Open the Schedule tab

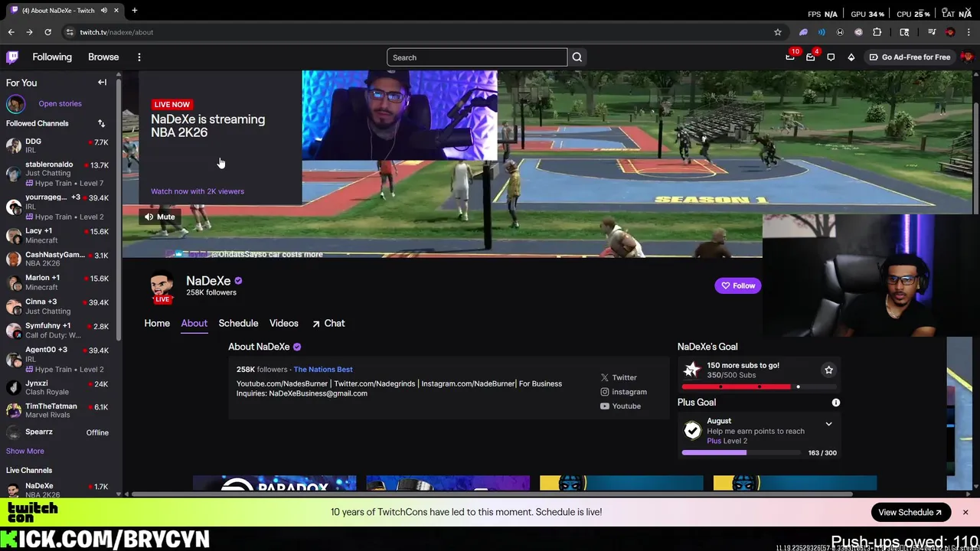click(238, 323)
